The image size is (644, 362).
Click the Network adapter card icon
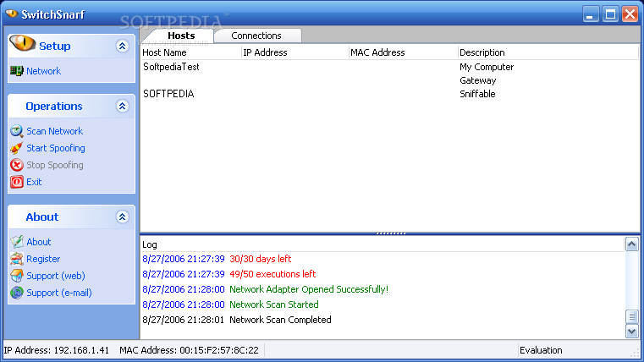(16, 71)
